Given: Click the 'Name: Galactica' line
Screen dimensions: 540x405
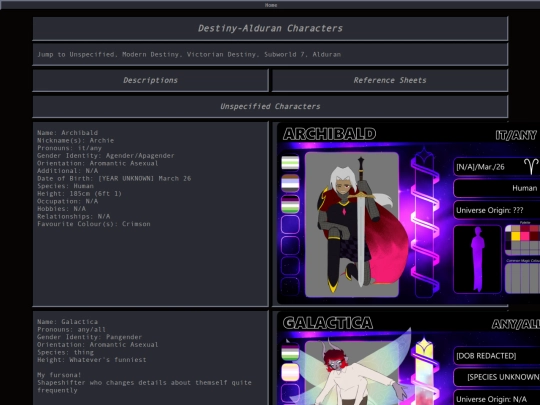Looking at the screenshot, I should pyautogui.click(x=68, y=322).
